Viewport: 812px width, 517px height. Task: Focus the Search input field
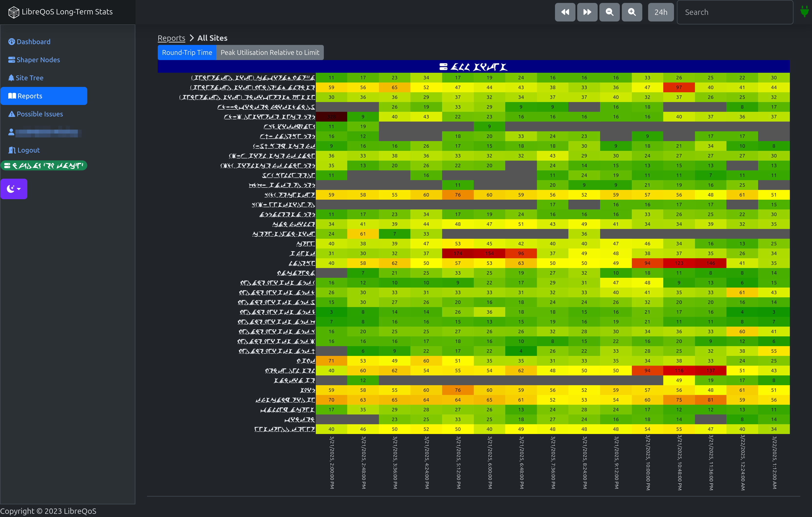[735, 12]
